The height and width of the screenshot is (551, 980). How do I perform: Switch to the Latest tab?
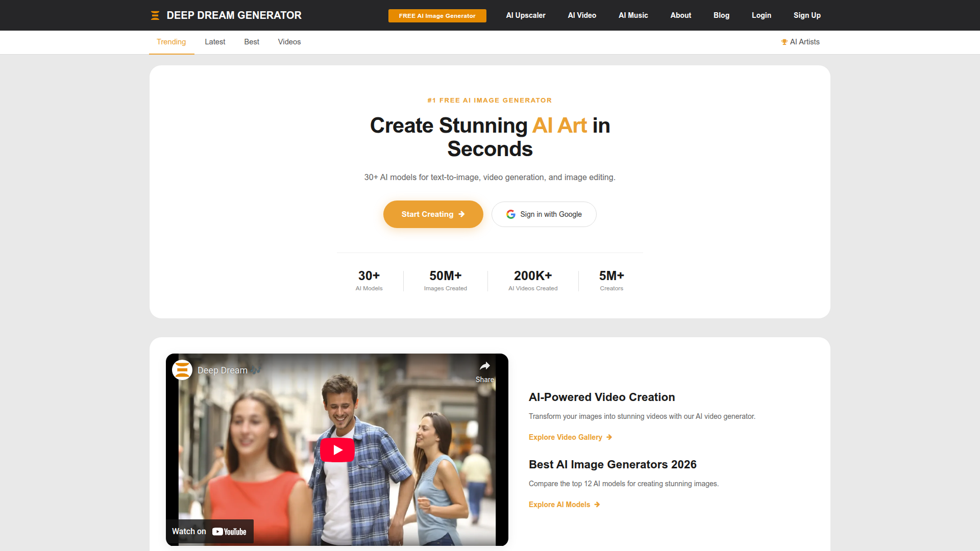215,42
